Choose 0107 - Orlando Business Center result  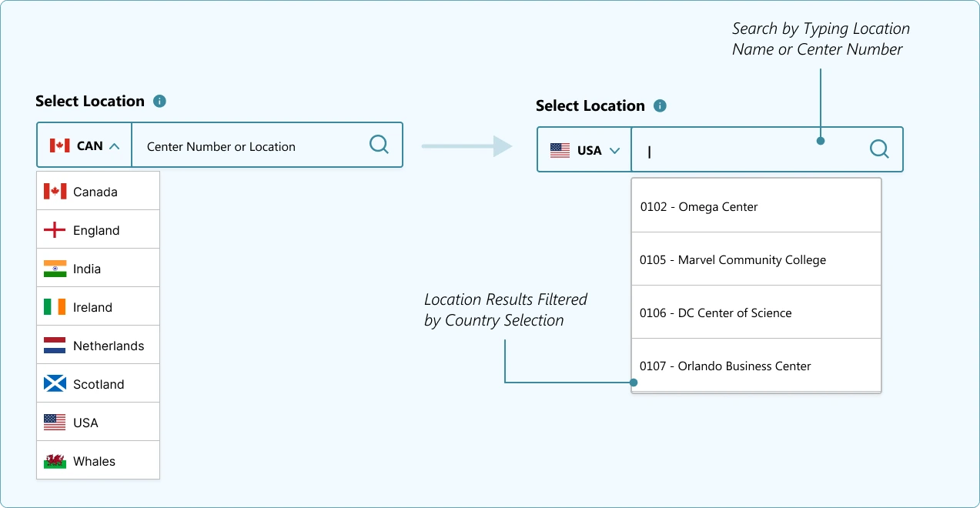756,365
